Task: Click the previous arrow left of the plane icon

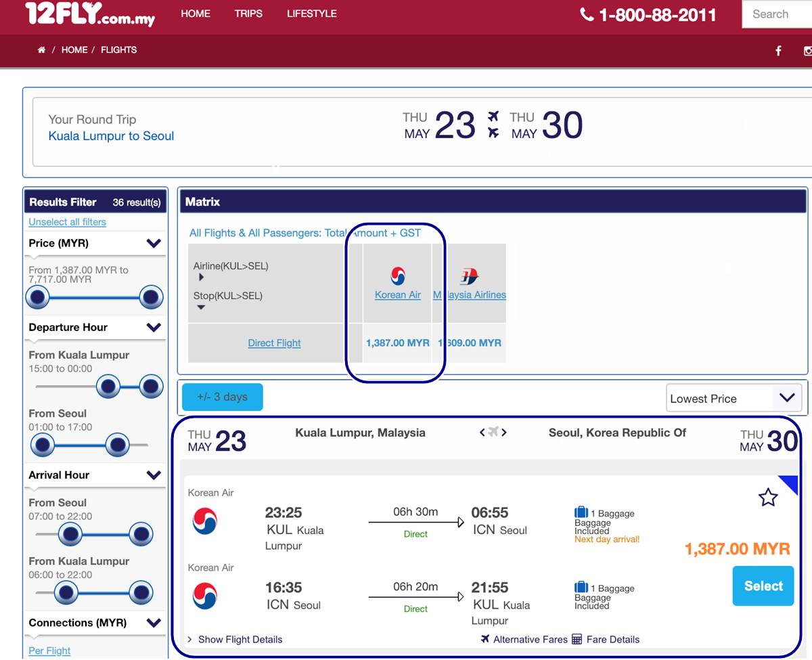Action: [482, 433]
